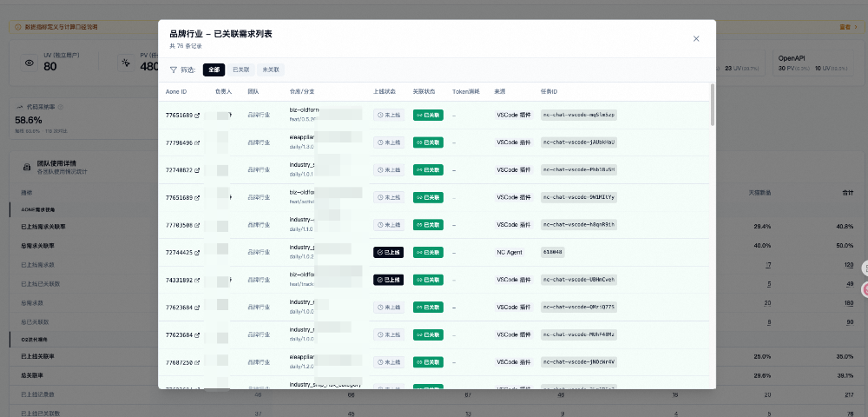
Task: Click the warning icon in the 数据指标定义 banner
Action: pyautogui.click(x=17, y=27)
